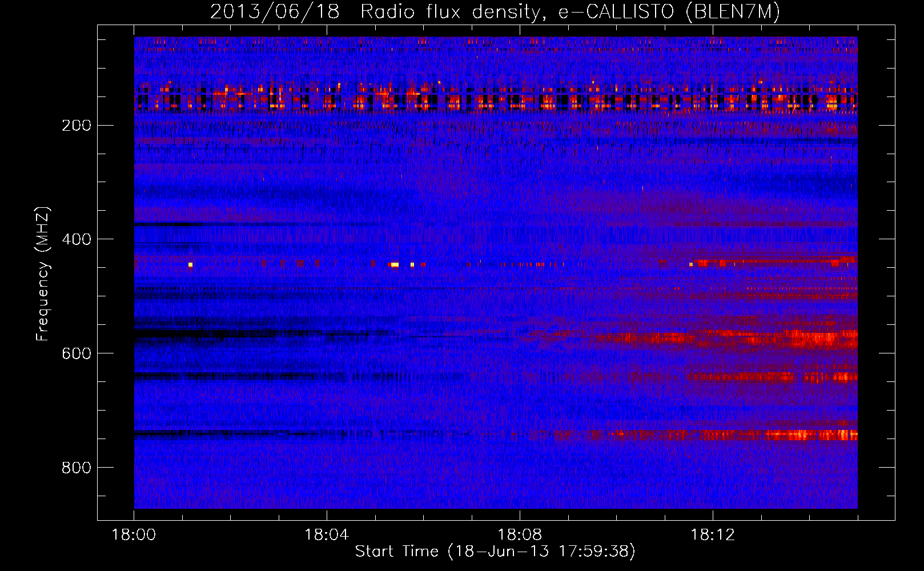Click the 200 frequency tick label
Screen dimensions: 924x571
click(x=77, y=126)
